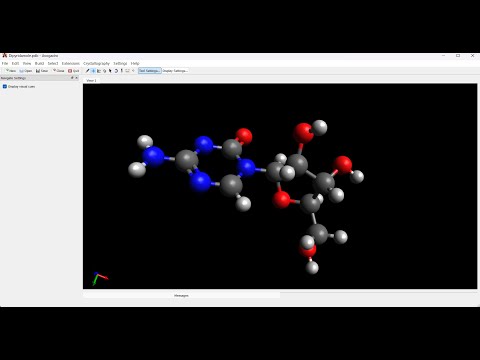
Task: Select the Bond Centric Manipulate tool
Action: point(99,71)
